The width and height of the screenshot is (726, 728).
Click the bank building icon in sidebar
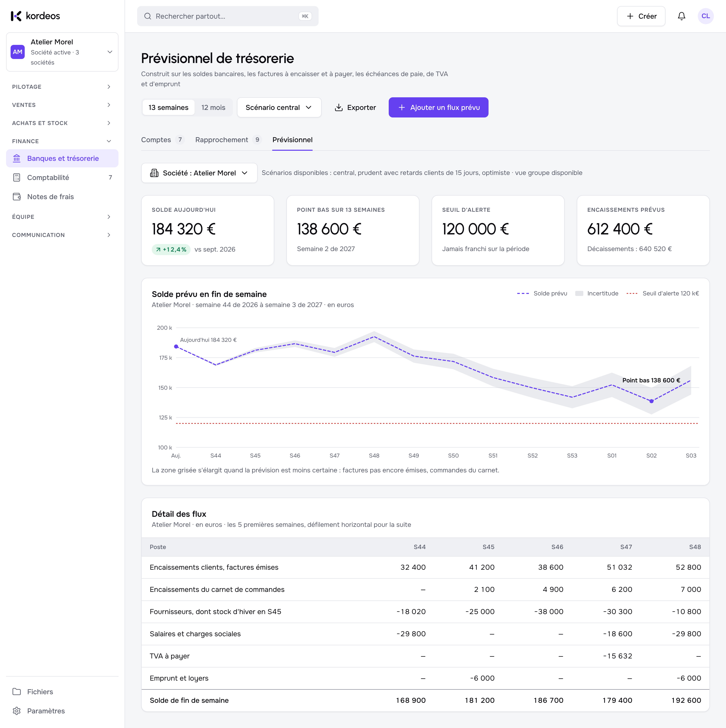point(17,158)
